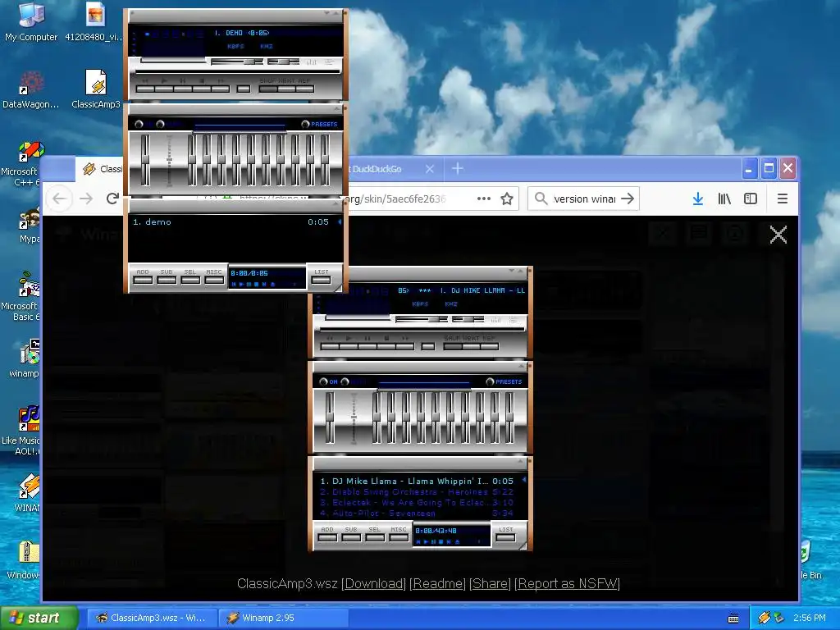This screenshot has height=630, width=840.
Task: Go back in the browser
Action: click(x=59, y=199)
